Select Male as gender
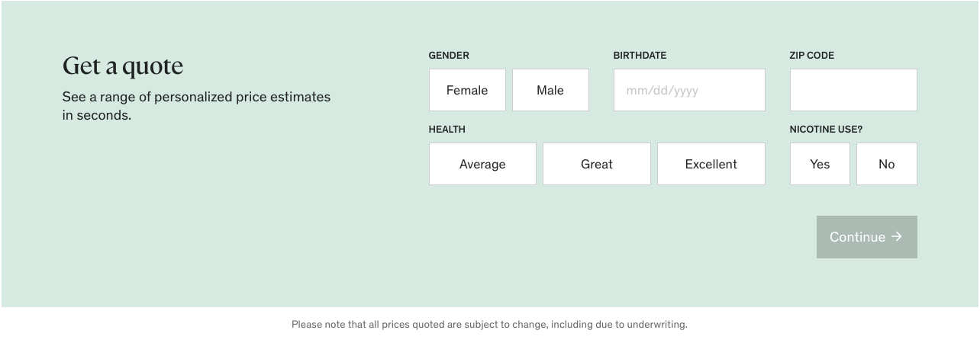This screenshot has height=343, width=980. (550, 90)
